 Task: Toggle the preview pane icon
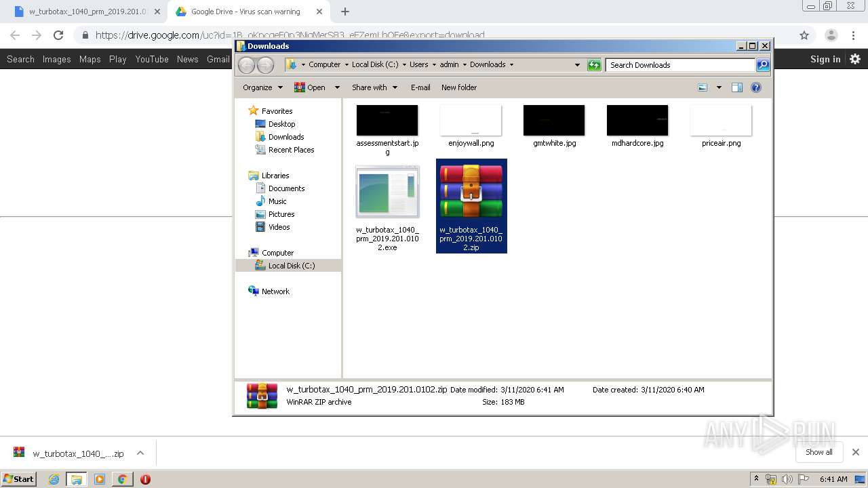tap(737, 87)
